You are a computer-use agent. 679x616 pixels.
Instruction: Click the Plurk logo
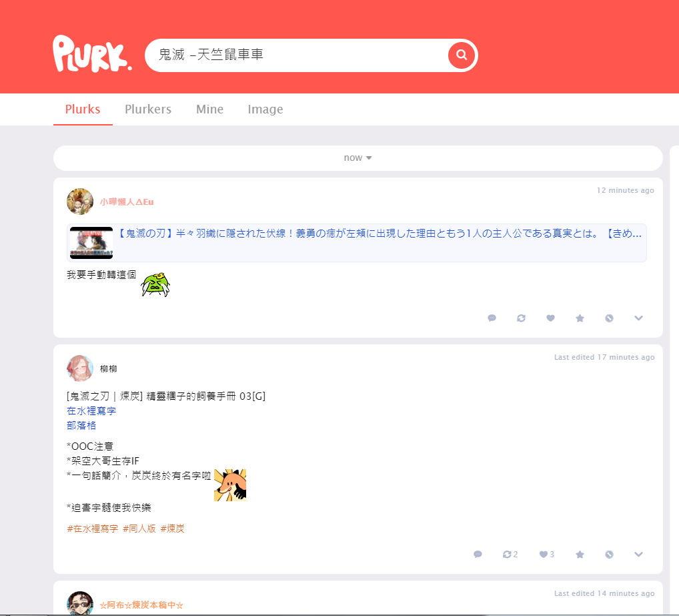tap(92, 53)
